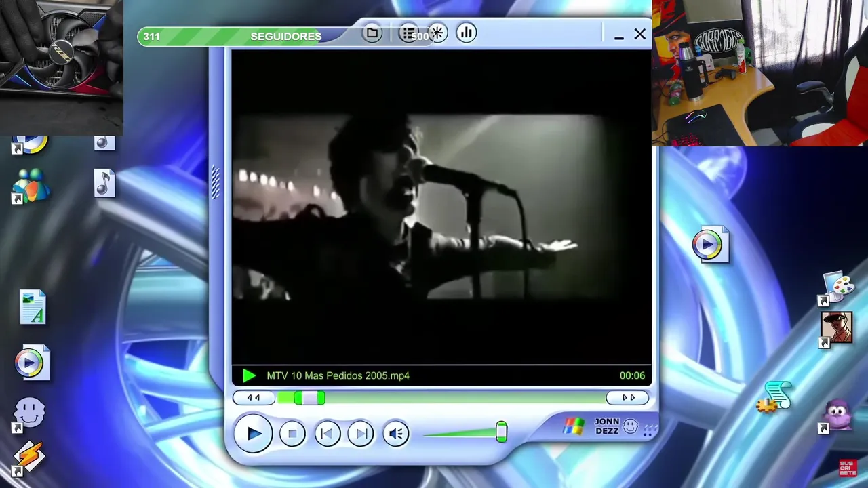Open the folder icon in player title bar
868x488 pixels.
tap(372, 33)
